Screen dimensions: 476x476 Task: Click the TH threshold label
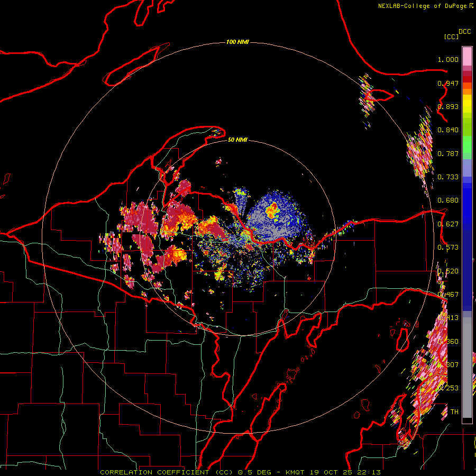(x=454, y=412)
